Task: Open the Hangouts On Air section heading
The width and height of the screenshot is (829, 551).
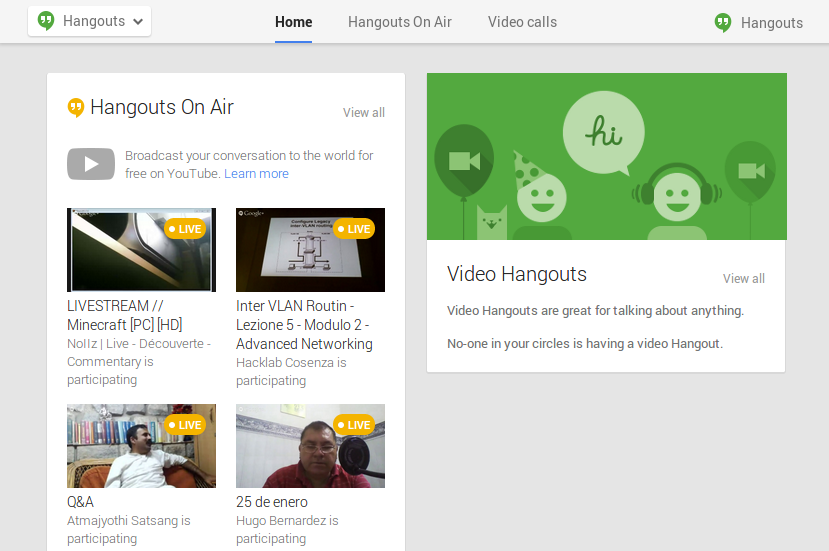Action: tap(162, 107)
